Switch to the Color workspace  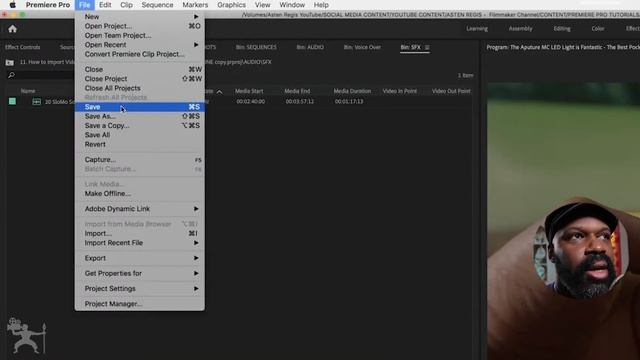(598, 29)
